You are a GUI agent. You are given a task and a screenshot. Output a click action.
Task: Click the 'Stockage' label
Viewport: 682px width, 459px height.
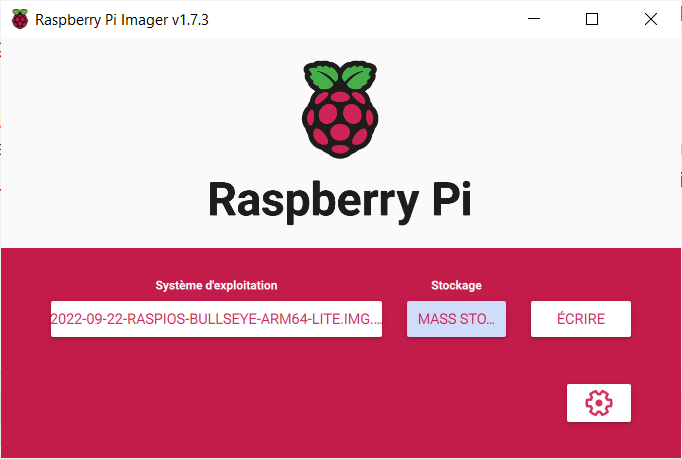point(456,285)
